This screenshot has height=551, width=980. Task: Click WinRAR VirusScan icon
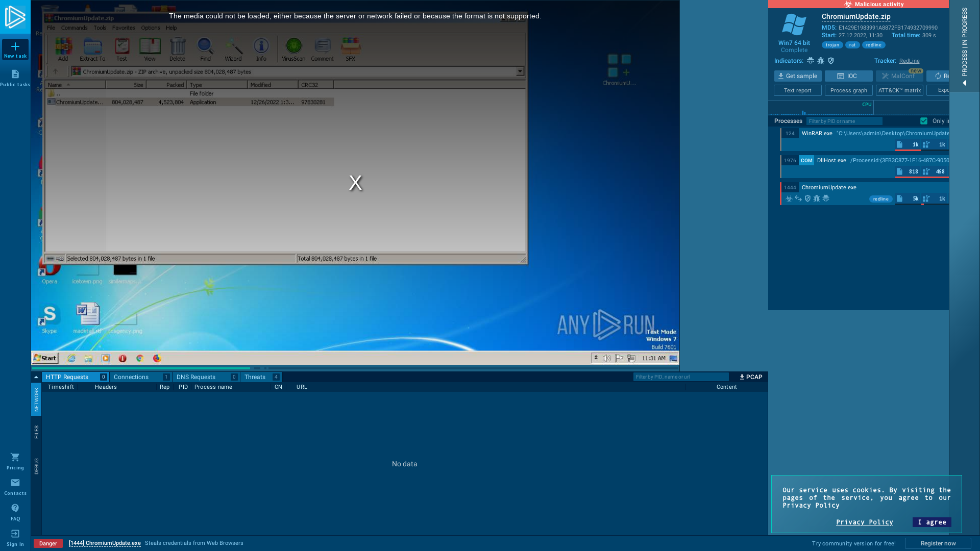pos(294,49)
